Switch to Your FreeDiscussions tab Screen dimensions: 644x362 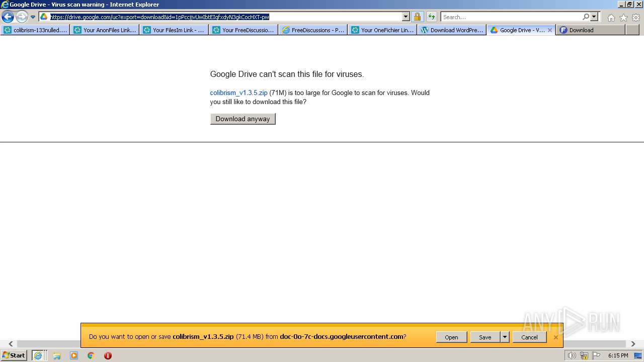tap(244, 30)
